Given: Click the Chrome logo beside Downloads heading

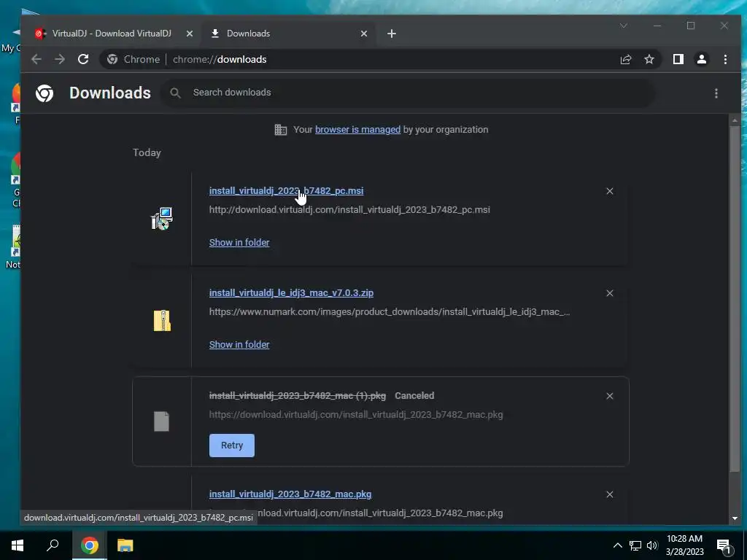Looking at the screenshot, I should (x=44, y=93).
